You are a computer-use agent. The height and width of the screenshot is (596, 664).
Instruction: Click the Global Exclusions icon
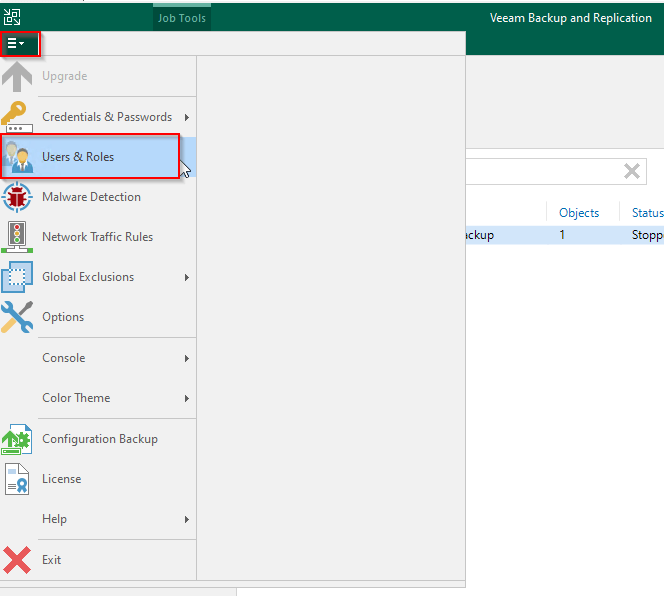pyautogui.click(x=17, y=277)
